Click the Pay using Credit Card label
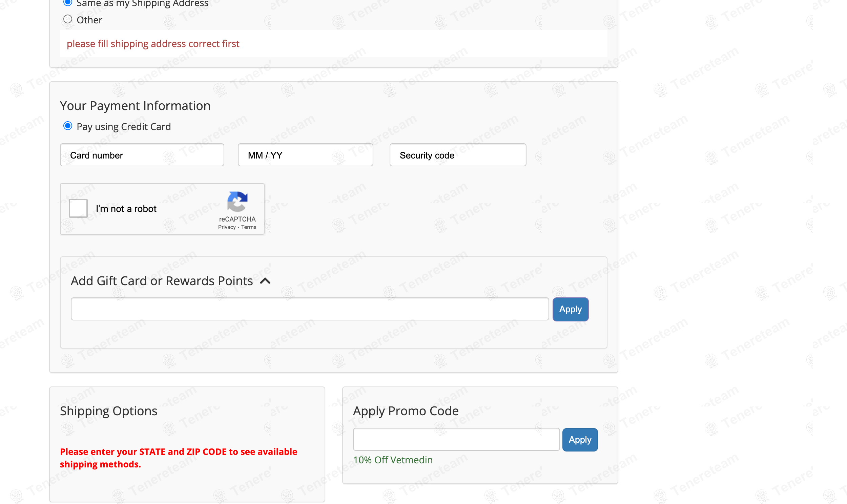 [x=124, y=127]
